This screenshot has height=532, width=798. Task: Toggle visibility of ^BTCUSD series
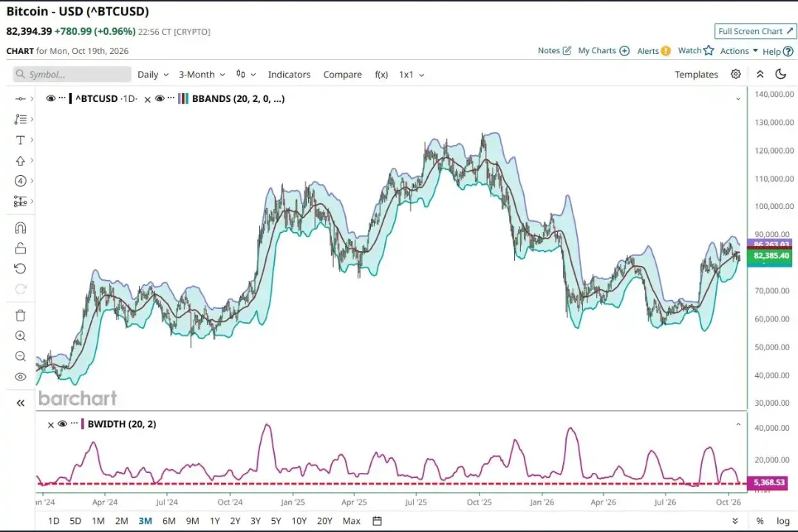point(50,99)
